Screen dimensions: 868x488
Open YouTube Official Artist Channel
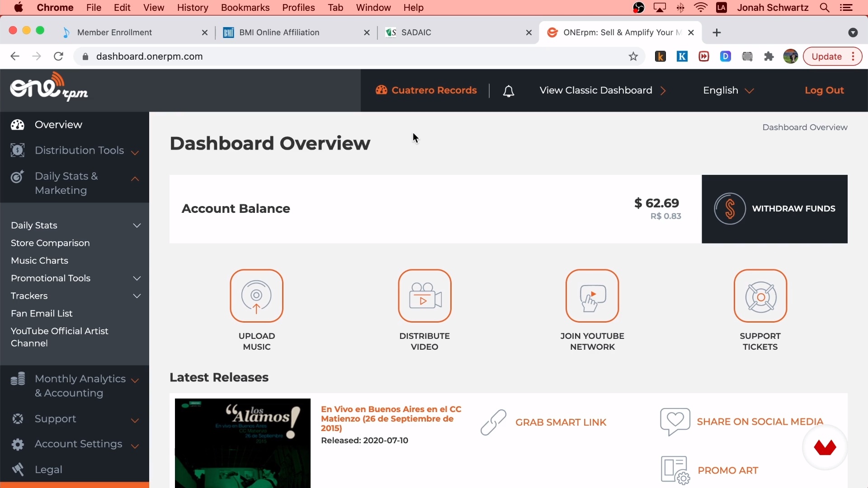click(60, 337)
